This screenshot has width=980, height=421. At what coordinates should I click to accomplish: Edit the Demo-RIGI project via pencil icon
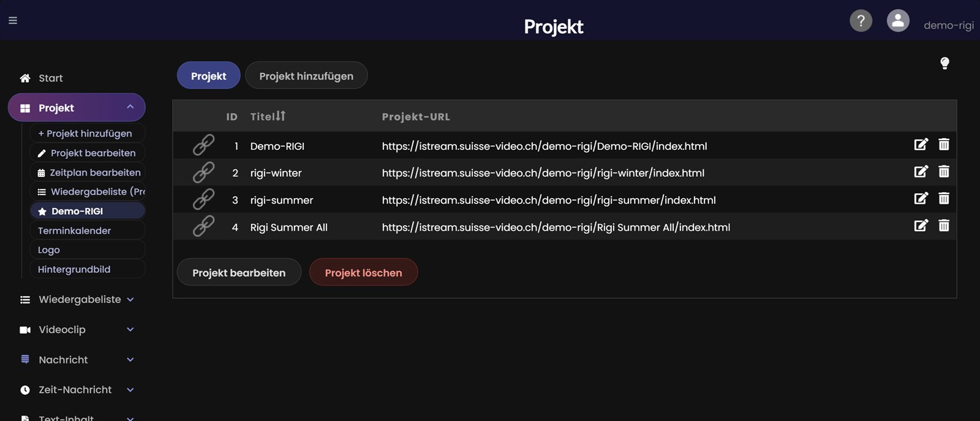point(921,144)
